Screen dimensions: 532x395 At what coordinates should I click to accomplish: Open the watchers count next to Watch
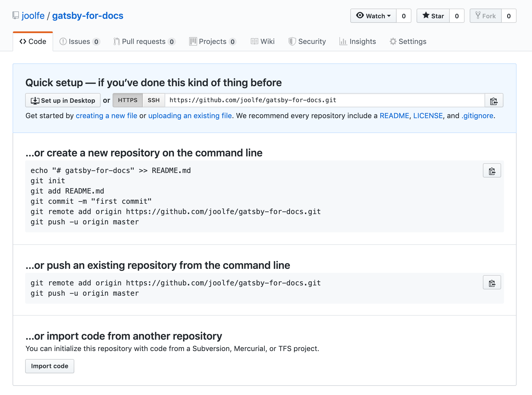404,16
